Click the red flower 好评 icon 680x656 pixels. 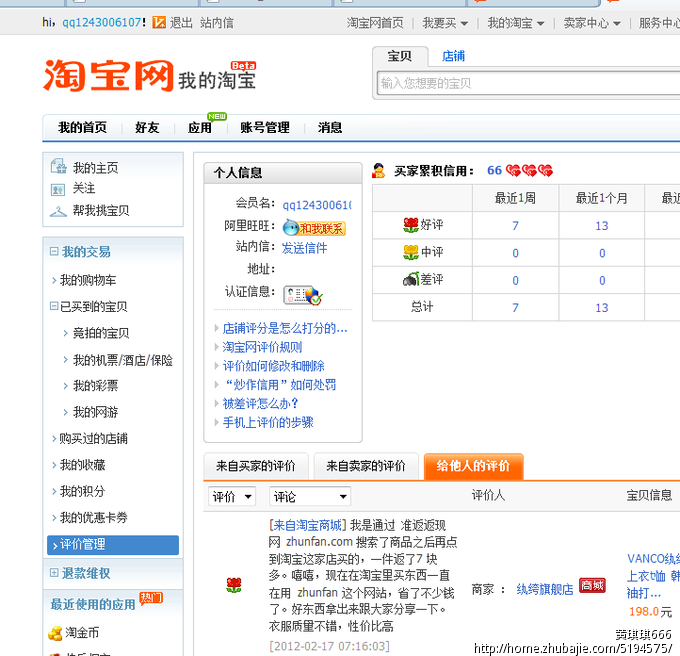point(410,225)
